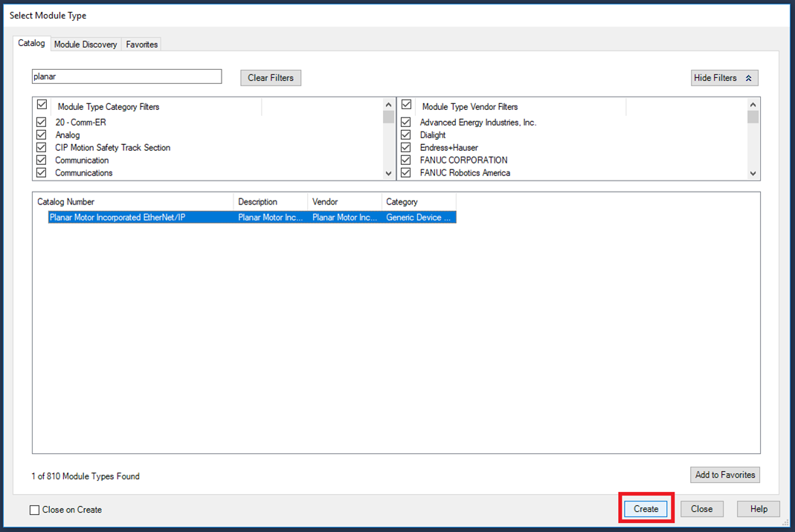
Task: Open Help for module selection
Action: point(758,509)
